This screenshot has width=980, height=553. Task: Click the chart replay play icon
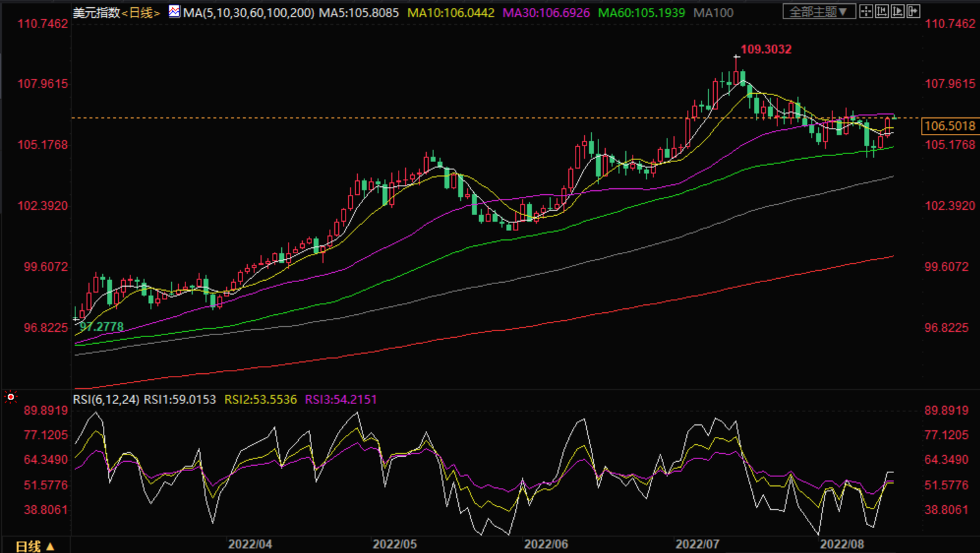(x=897, y=11)
